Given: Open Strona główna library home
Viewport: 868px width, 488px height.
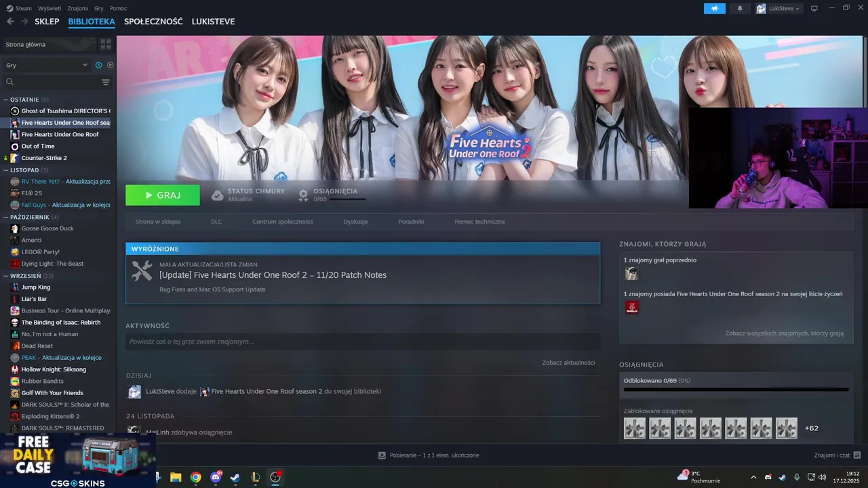Looking at the screenshot, I should click(x=49, y=44).
